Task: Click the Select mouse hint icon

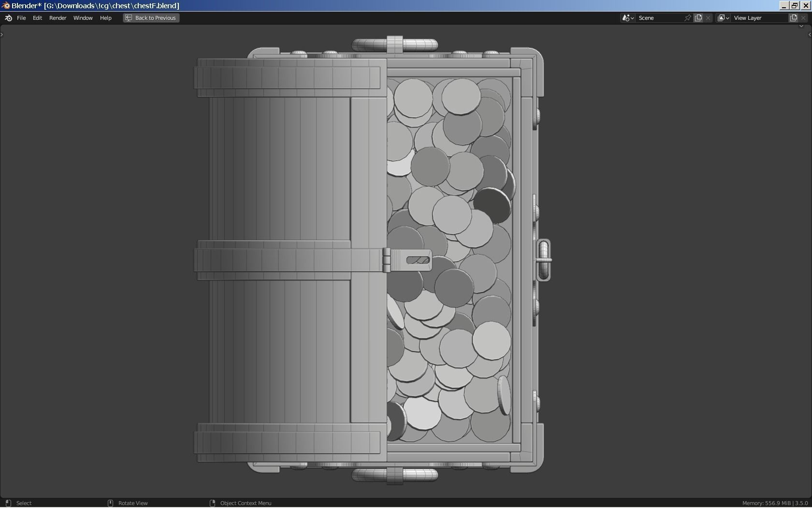Action: (8, 503)
